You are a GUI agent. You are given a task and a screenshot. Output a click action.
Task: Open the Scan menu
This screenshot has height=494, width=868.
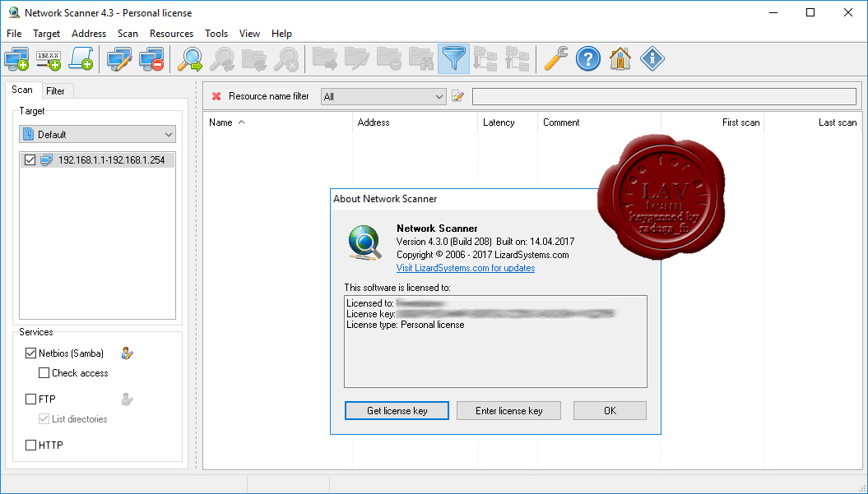[x=128, y=34]
